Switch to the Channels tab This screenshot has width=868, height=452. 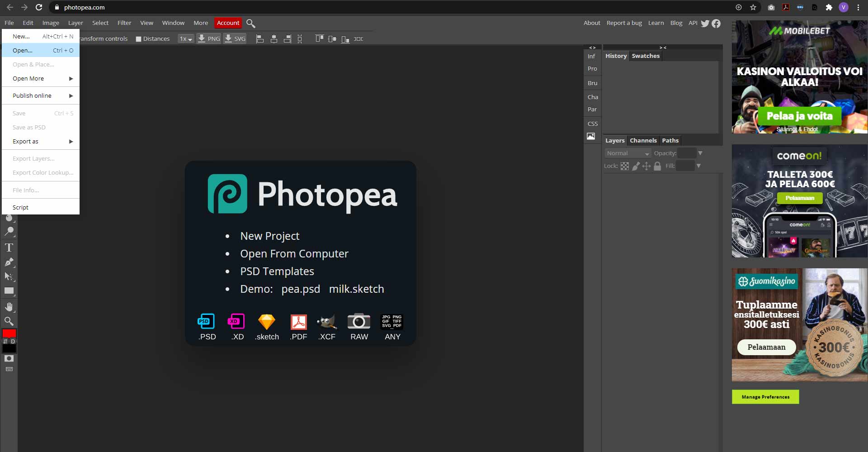(643, 141)
